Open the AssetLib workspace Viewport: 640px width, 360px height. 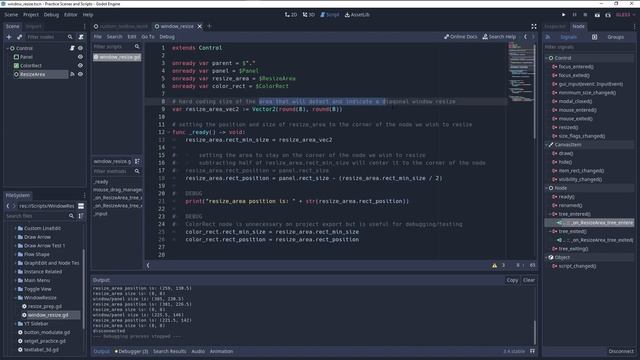pyautogui.click(x=357, y=15)
